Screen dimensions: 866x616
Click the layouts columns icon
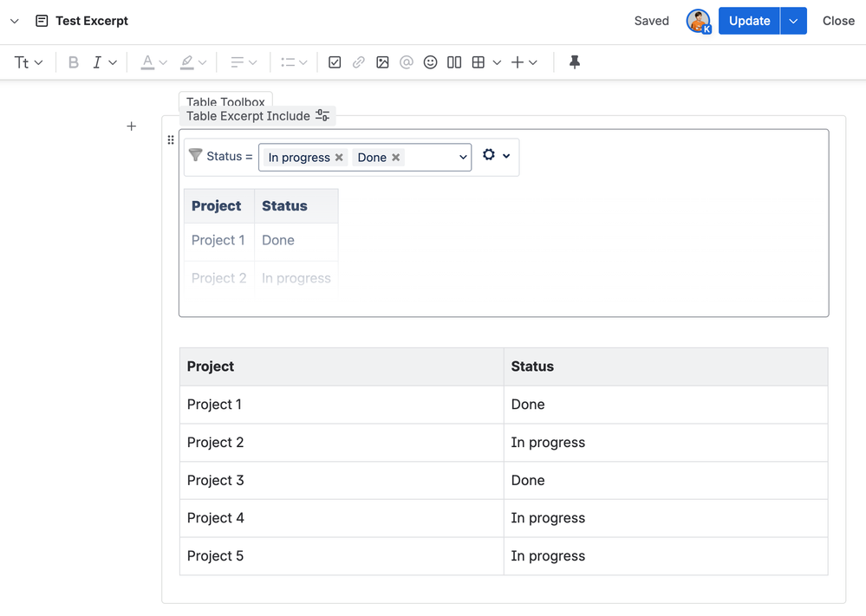[454, 62]
